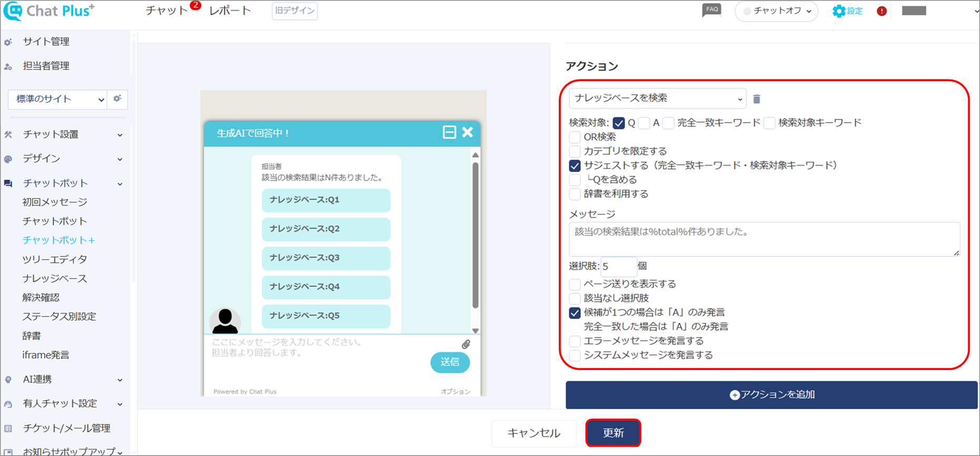Click the チャットボット chat bubbles icon

8,183
